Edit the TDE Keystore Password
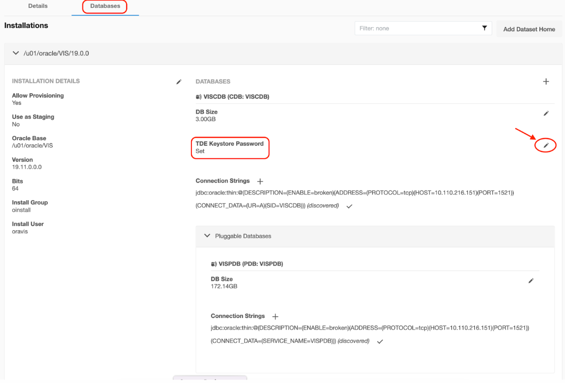The image size is (565, 392). click(546, 146)
